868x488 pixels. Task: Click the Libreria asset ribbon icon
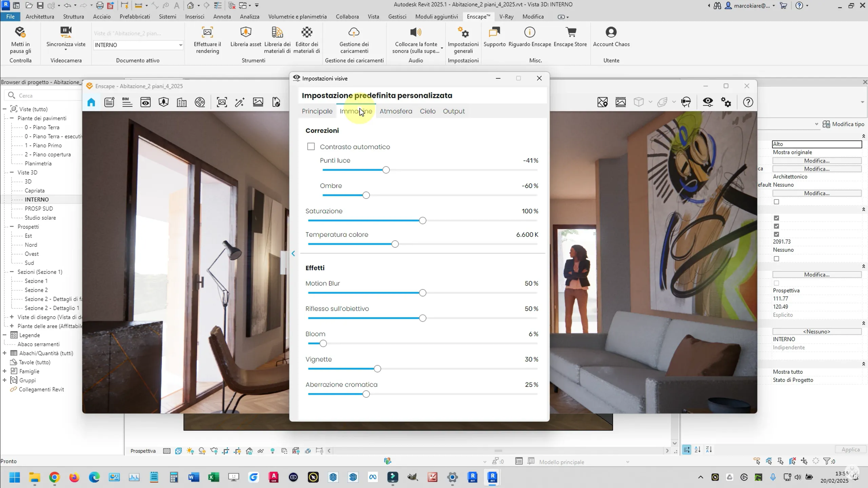click(x=245, y=33)
